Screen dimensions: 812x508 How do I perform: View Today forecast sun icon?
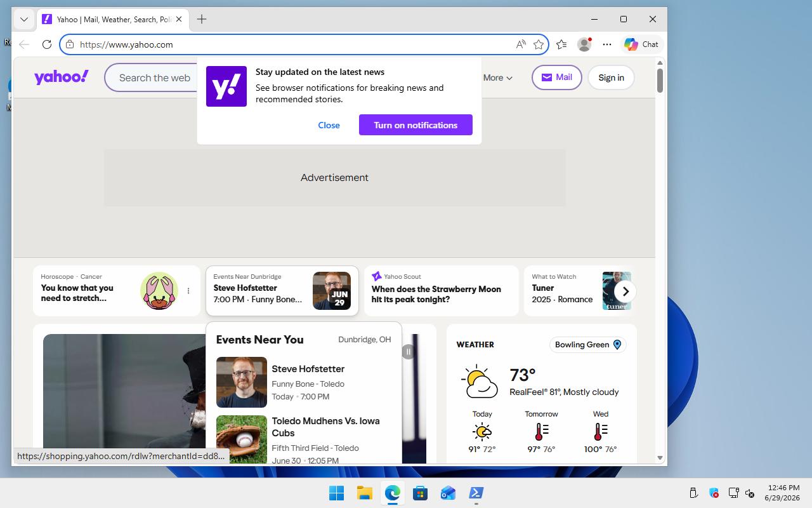click(482, 432)
